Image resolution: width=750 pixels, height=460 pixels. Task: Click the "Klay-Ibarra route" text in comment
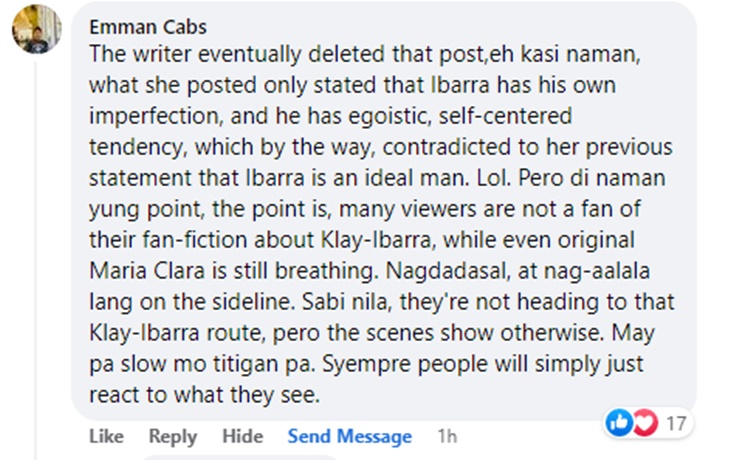(x=177, y=333)
